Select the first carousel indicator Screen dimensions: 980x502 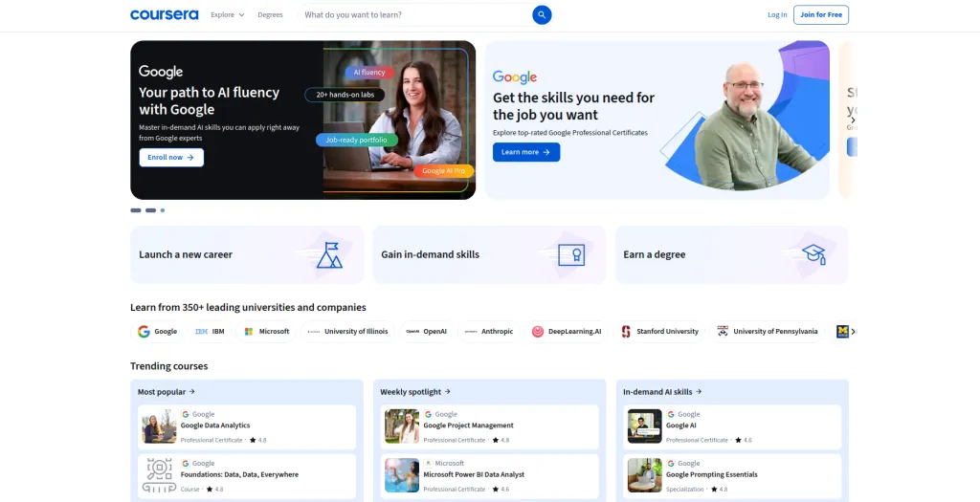click(136, 210)
